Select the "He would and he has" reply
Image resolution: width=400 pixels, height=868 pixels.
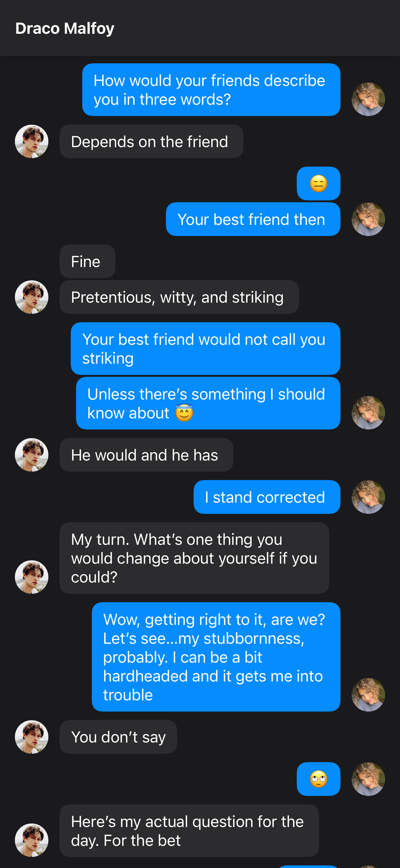point(146,455)
